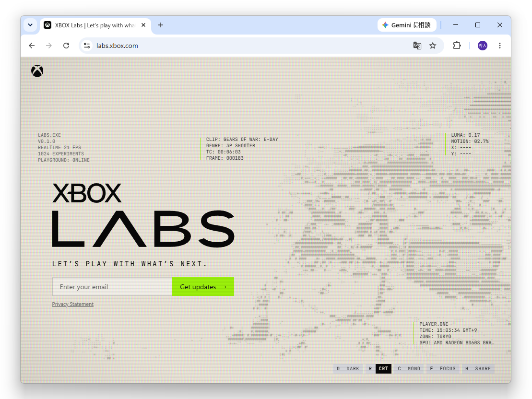
Task: Toggle the DARK mode option
Action: point(348,368)
